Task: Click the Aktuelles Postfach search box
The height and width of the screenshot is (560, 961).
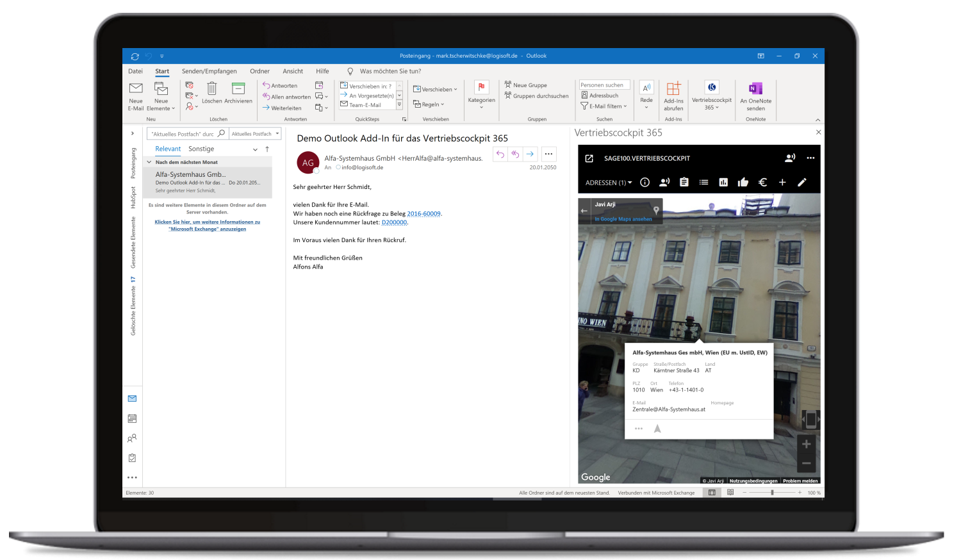Action: coord(187,134)
